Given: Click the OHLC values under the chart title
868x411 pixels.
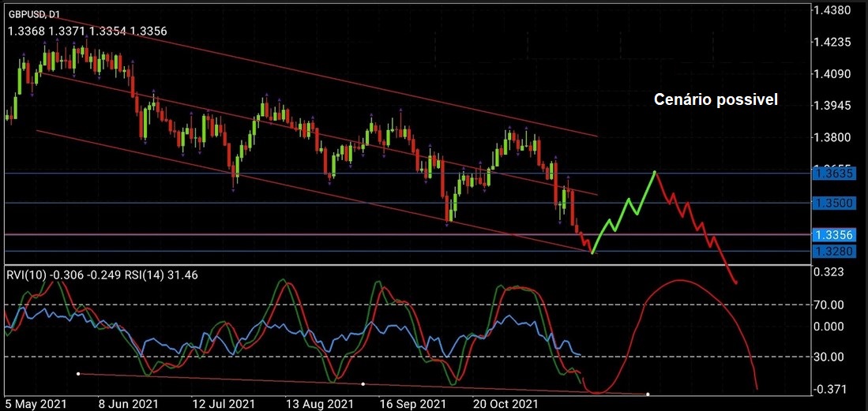Looking at the screenshot, I should 87,31.
